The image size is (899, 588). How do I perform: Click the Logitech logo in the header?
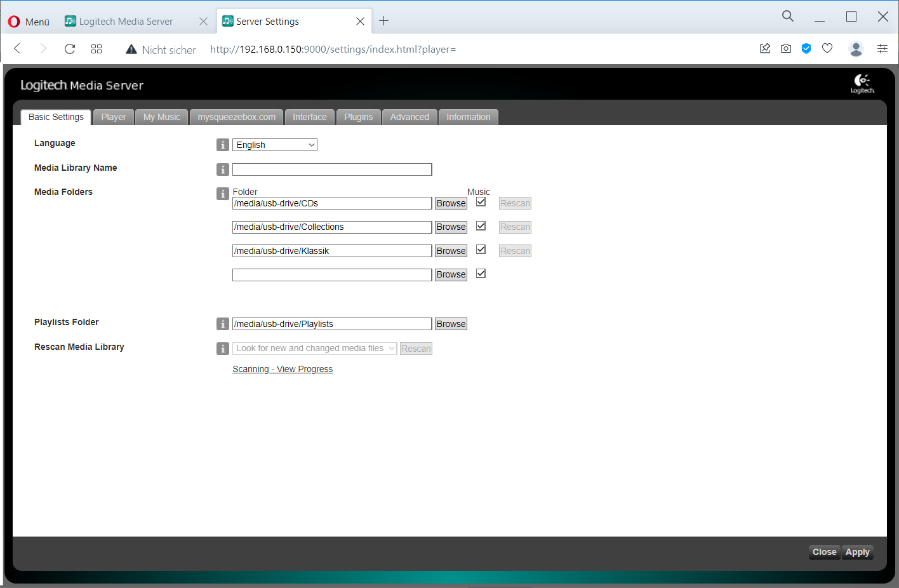pyautogui.click(x=862, y=83)
